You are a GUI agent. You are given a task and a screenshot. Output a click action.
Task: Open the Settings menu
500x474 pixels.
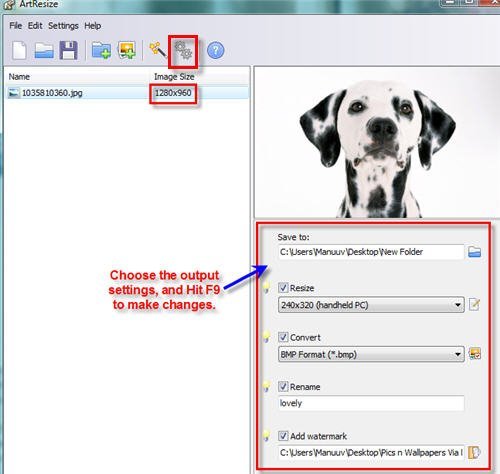(63, 26)
